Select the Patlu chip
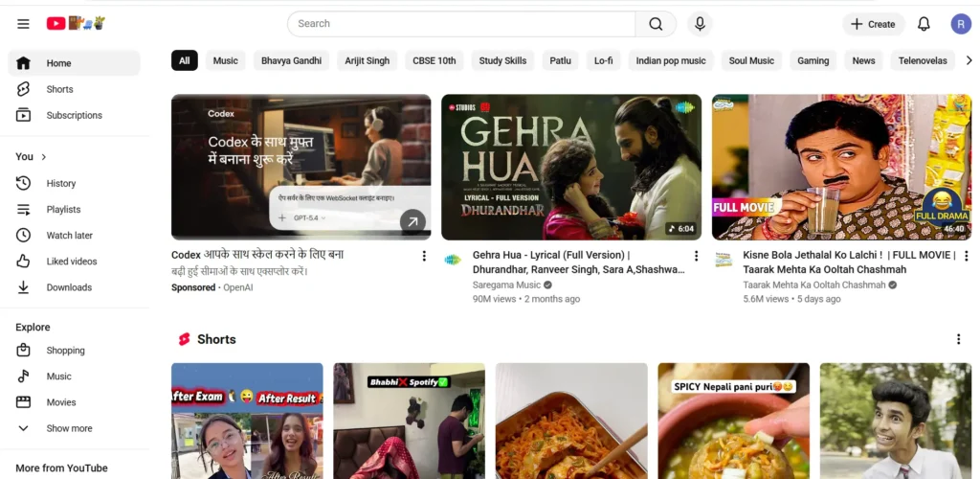This screenshot has height=479, width=980. [x=561, y=60]
